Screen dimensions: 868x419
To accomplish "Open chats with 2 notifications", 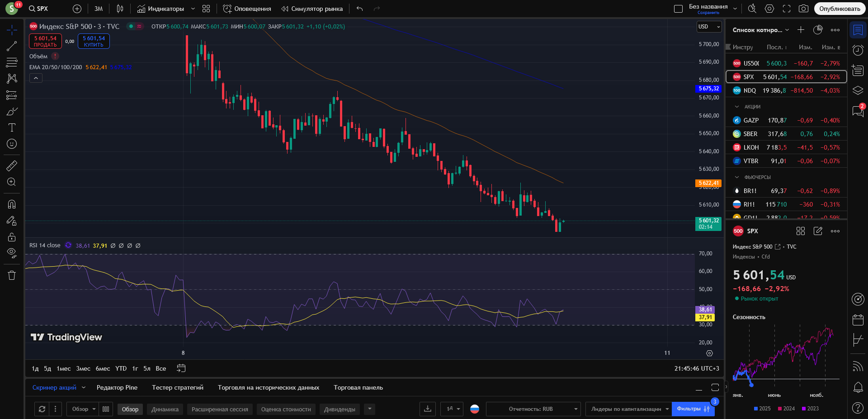I will point(858,111).
